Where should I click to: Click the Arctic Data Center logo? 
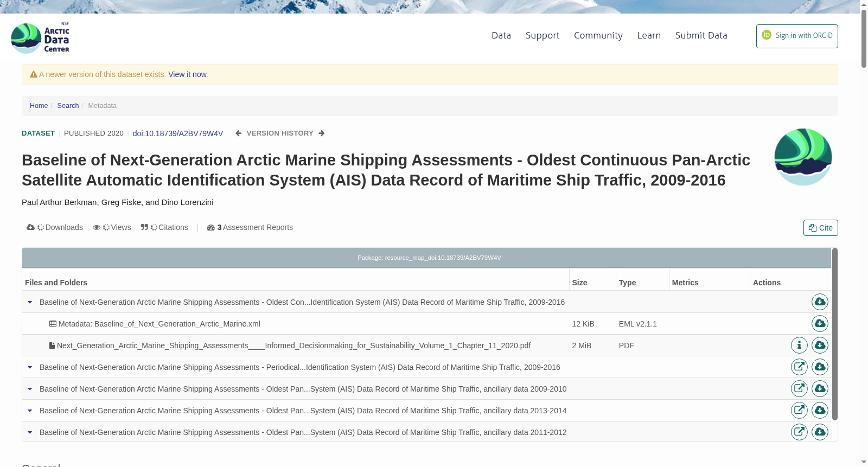(41, 38)
